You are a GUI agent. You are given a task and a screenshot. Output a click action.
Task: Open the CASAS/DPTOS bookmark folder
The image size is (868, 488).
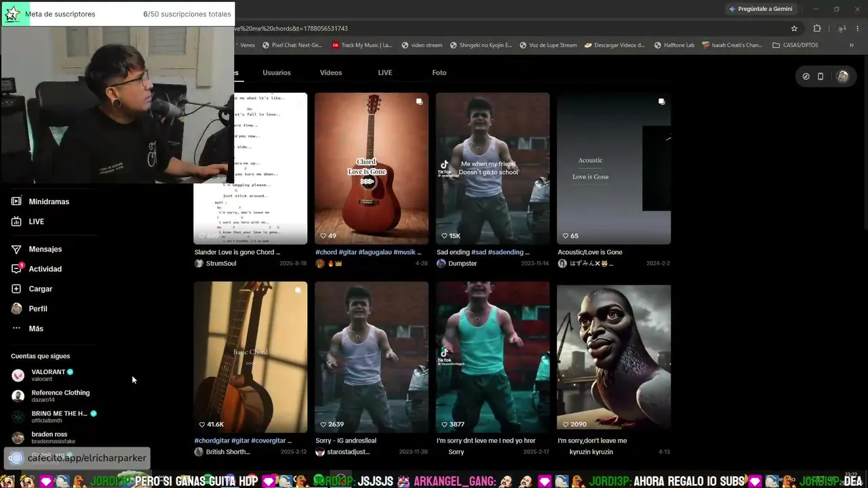point(795,45)
